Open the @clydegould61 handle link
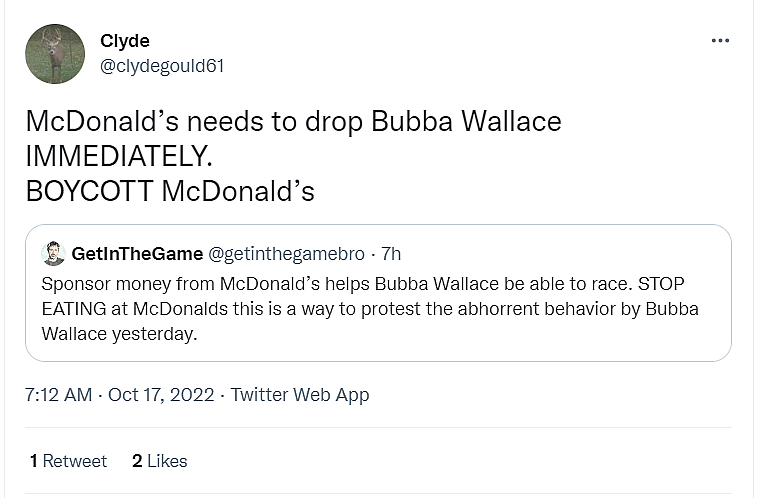The width and height of the screenshot is (759, 498). (162, 66)
